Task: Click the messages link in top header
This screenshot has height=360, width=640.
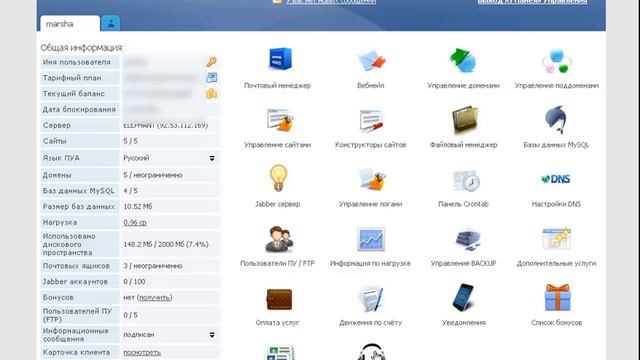Action: (331, 2)
